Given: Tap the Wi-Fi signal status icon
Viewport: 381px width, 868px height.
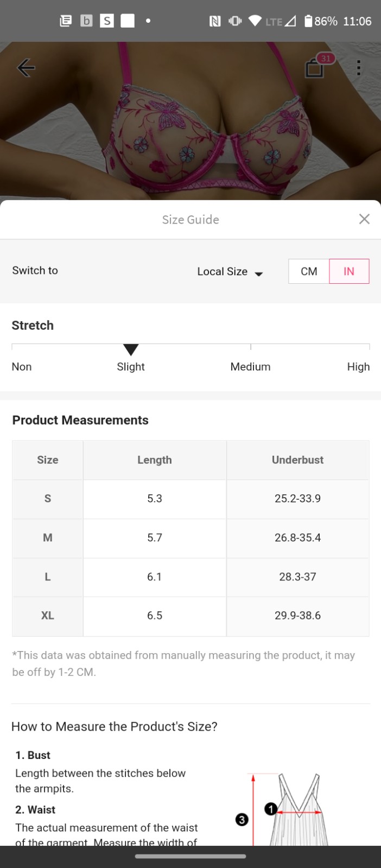Looking at the screenshot, I should (255, 21).
